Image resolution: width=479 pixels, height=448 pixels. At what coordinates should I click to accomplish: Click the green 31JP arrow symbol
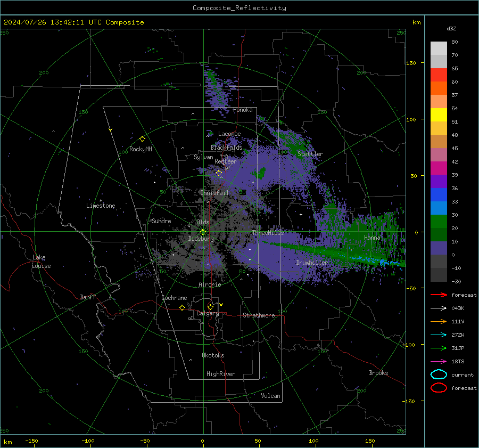tap(439, 348)
